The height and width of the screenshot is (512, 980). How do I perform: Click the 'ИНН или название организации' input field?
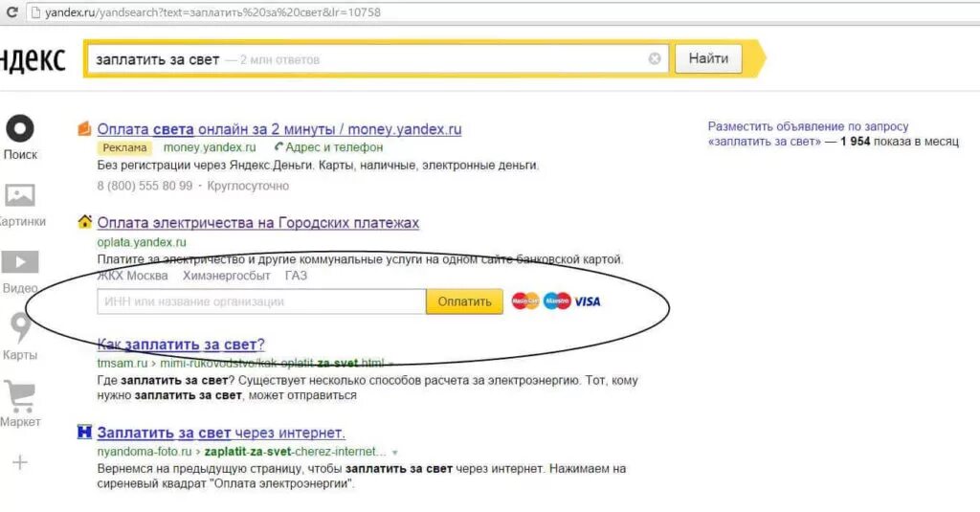[261, 301]
